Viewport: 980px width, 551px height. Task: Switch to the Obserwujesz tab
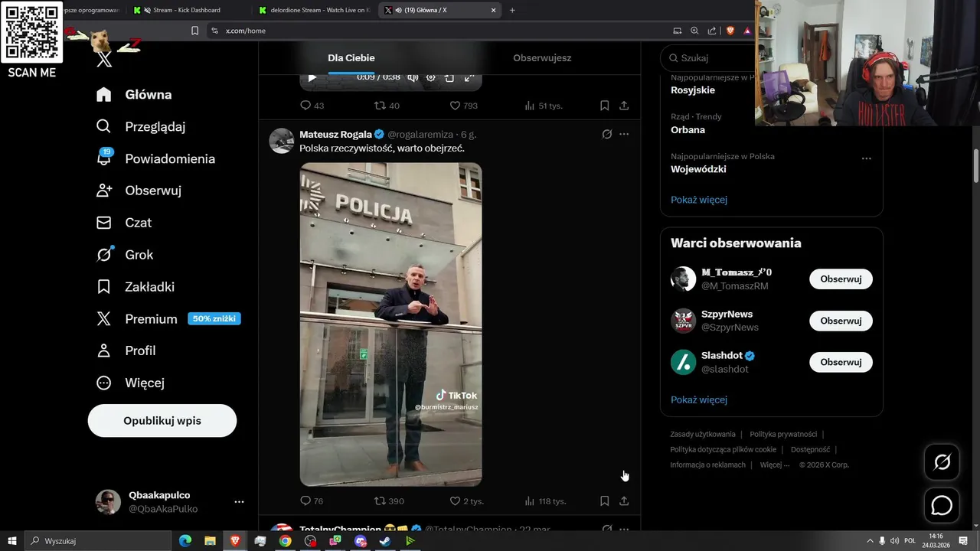pyautogui.click(x=542, y=58)
